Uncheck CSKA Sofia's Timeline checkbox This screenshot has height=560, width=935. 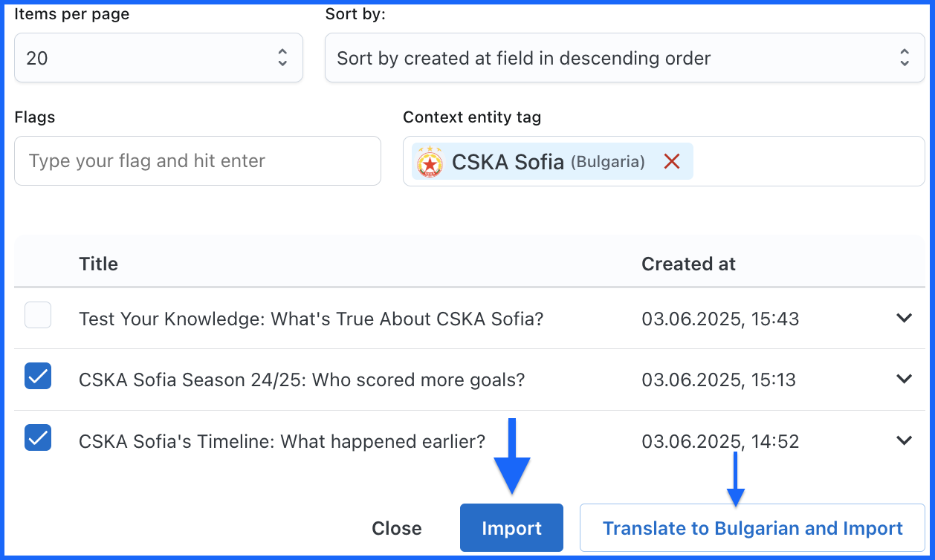click(38, 437)
